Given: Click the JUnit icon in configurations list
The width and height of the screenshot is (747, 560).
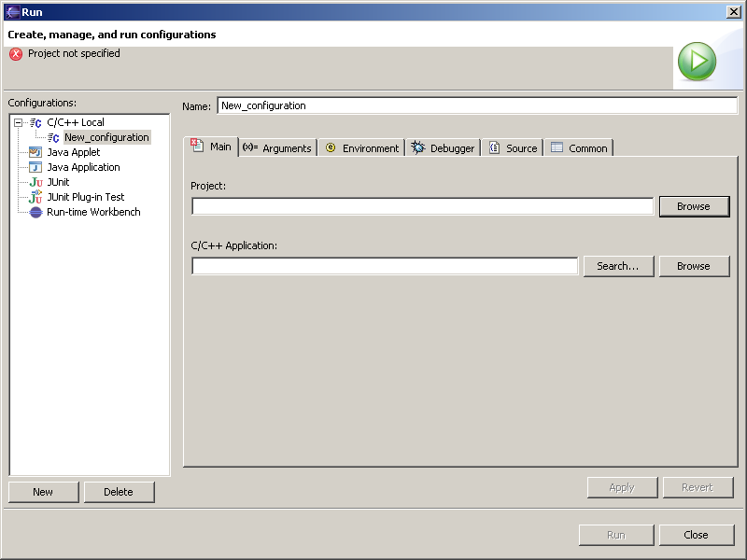Looking at the screenshot, I should pyautogui.click(x=35, y=182).
